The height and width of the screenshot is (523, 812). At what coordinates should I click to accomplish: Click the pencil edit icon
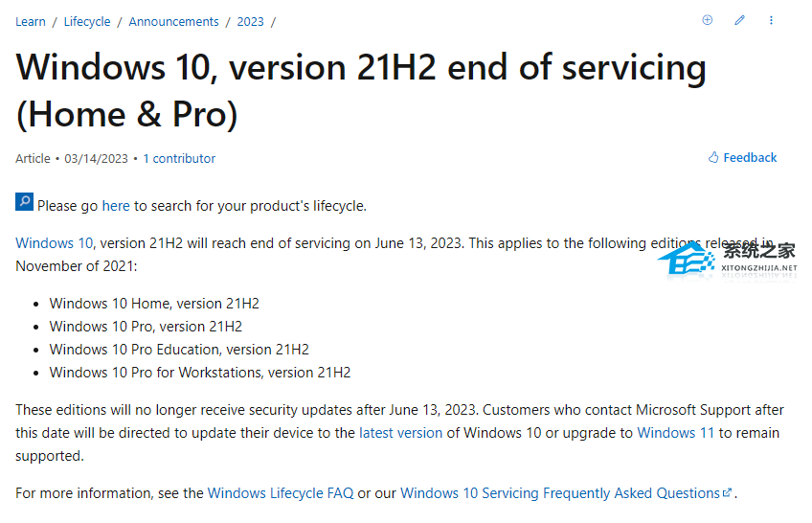(739, 20)
